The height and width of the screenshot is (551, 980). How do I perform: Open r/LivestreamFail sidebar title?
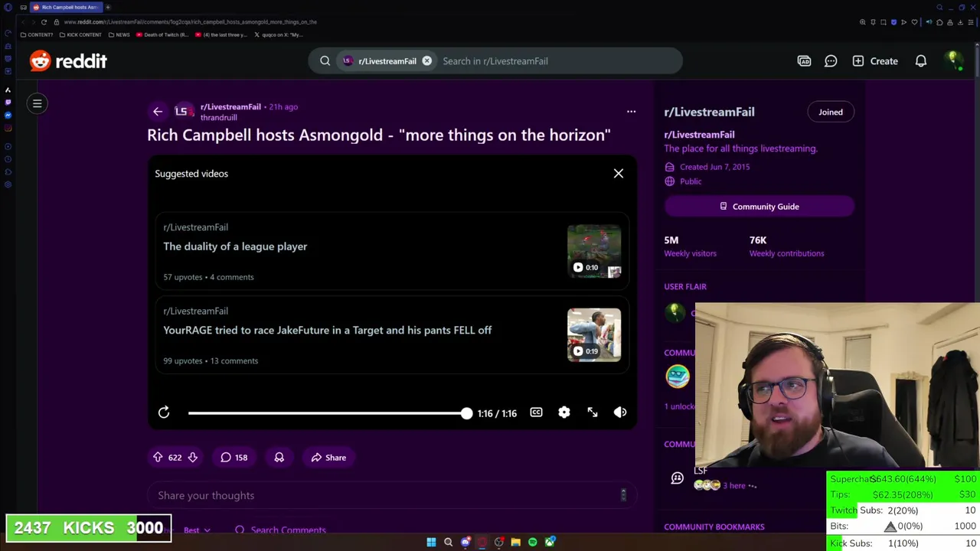709,112
